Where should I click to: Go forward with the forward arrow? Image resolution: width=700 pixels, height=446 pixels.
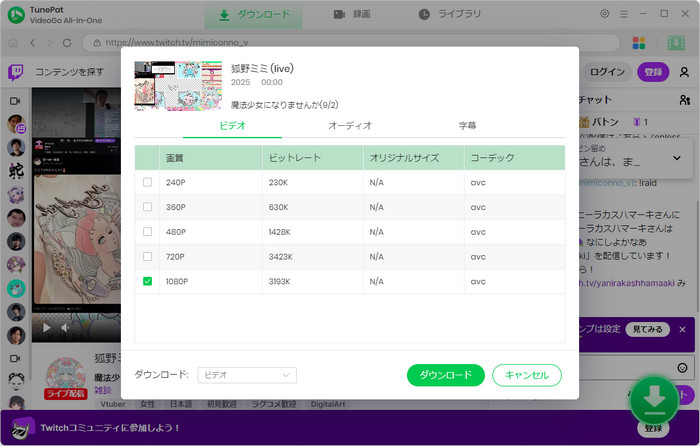coord(50,43)
